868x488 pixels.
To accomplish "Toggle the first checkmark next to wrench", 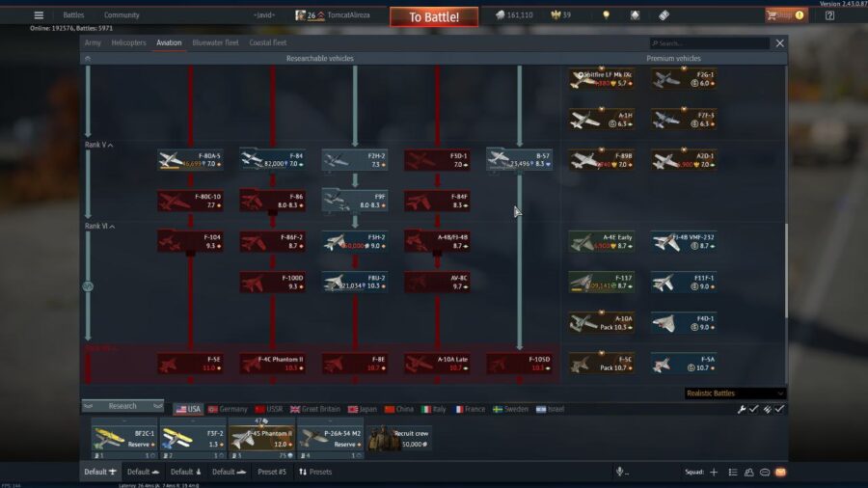I will click(x=754, y=409).
